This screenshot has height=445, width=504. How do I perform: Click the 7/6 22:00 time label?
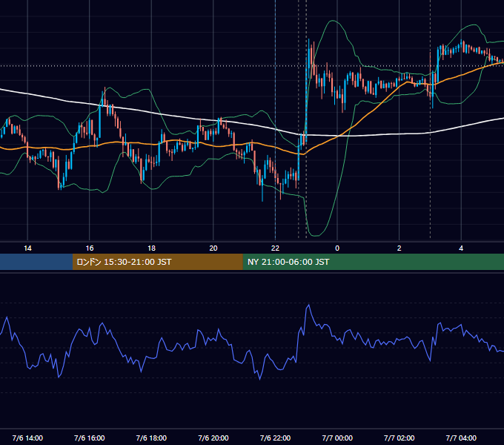275,438
